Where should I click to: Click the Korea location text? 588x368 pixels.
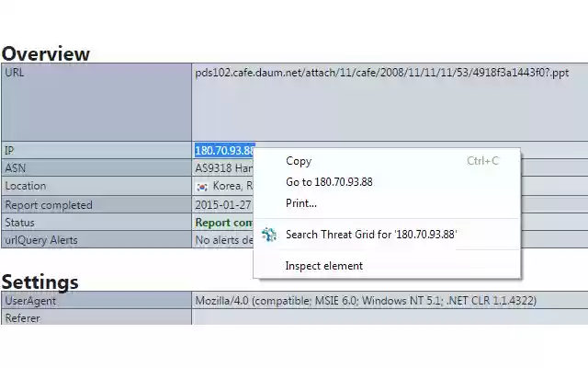(232, 186)
